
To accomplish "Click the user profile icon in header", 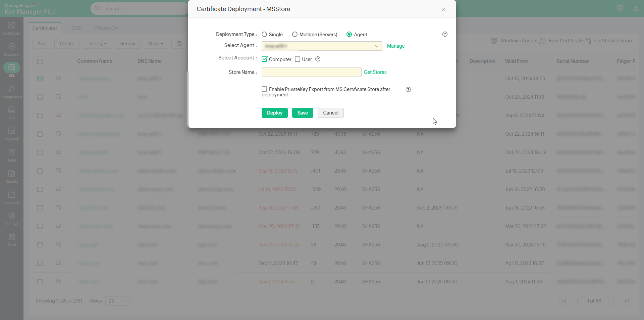I will pyautogui.click(x=636, y=8).
